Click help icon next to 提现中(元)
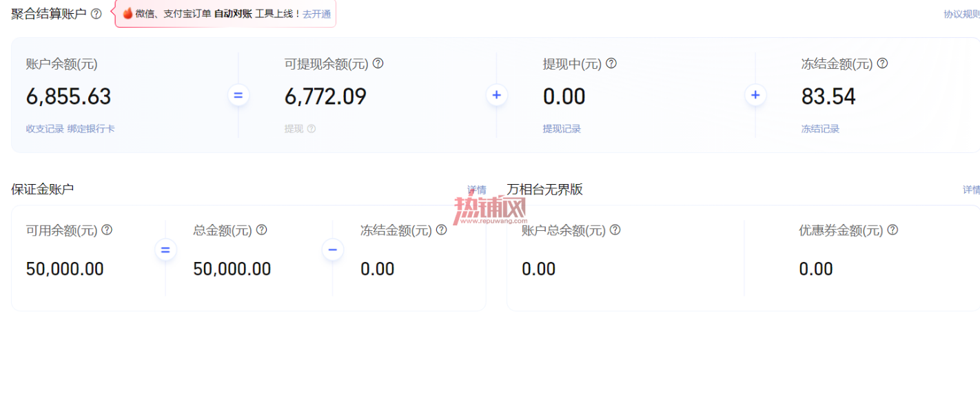Screen dimensions: 980x415 [611, 63]
